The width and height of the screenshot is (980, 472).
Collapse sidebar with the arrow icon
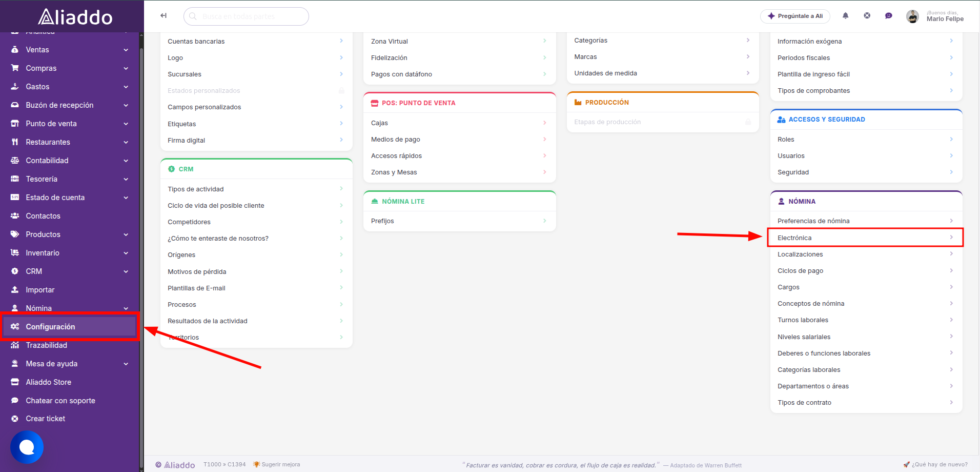point(164,15)
